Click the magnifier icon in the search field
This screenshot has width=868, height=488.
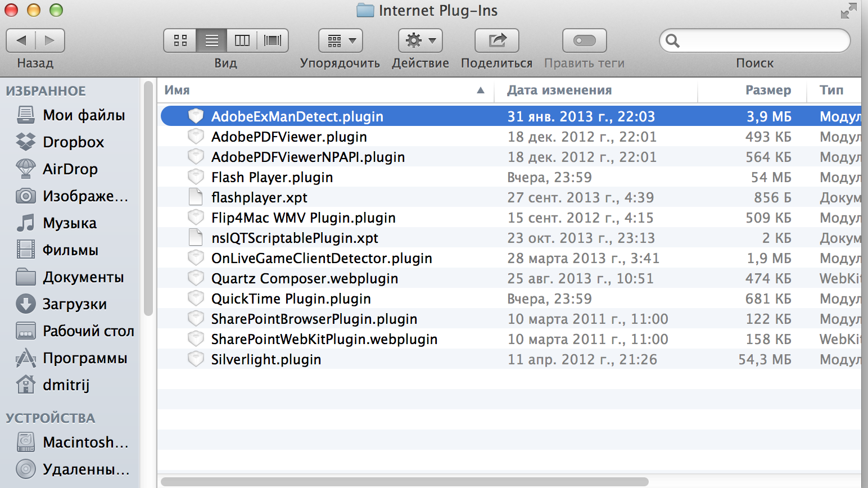tap(672, 40)
